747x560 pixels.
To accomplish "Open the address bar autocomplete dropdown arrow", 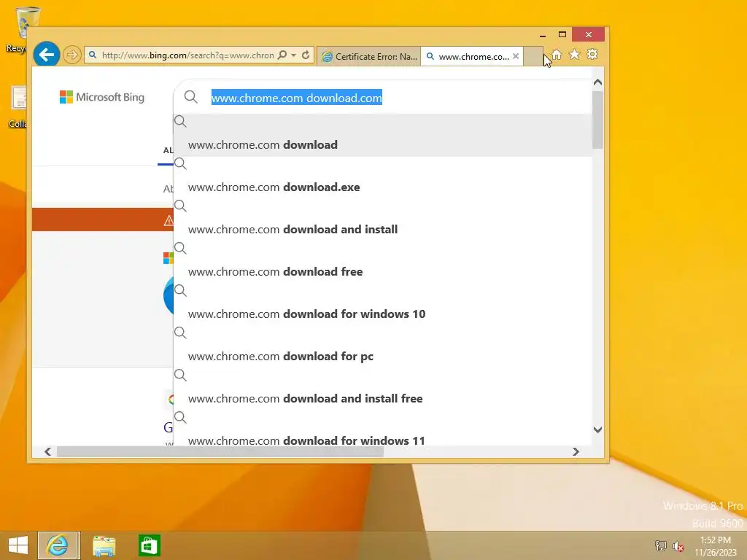I will (x=294, y=55).
